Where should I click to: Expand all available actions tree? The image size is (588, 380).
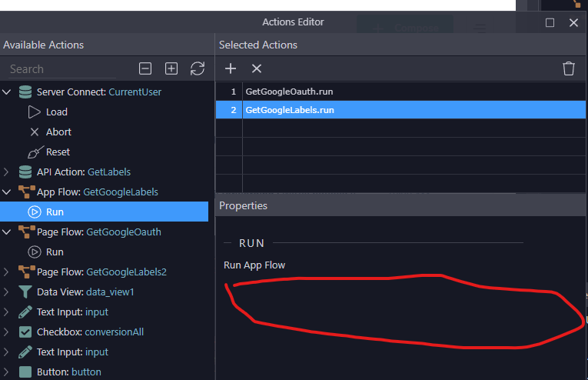tap(171, 68)
